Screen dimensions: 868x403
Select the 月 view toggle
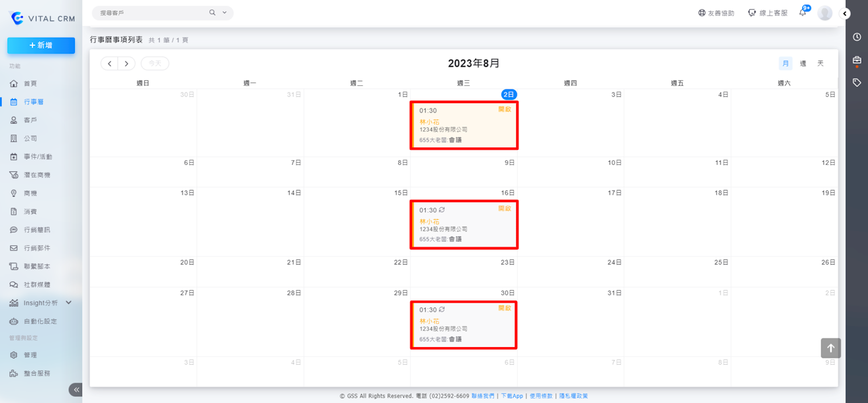[x=785, y=63]
